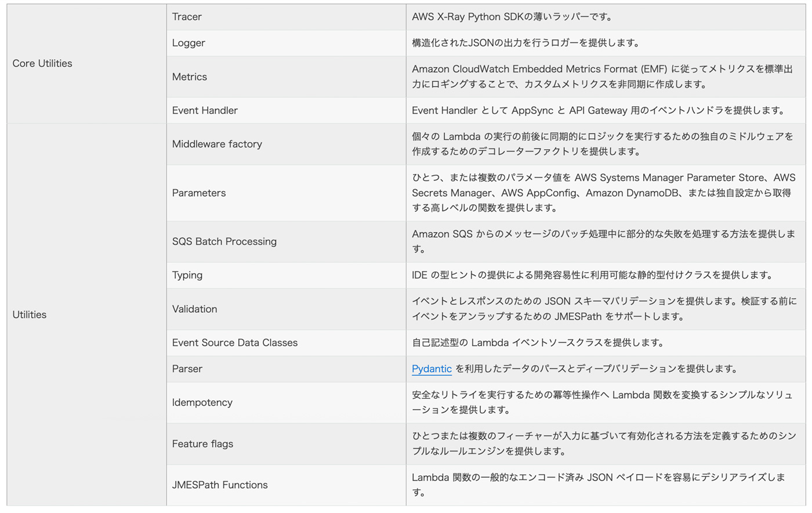Click the 冪等性操作 Idempotency description
The height and width of the screenshot is (513, 812).
click(602, 403)
